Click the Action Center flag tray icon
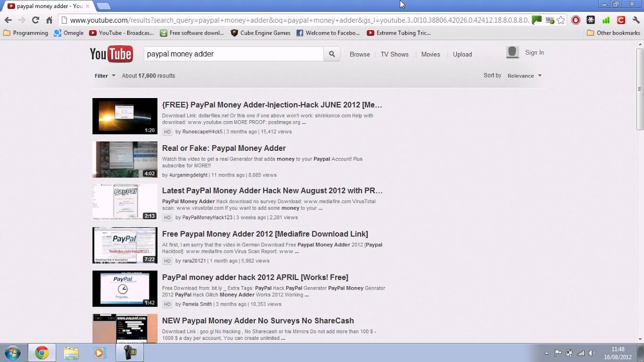Viewport: 644px width, 362px height. pyautogui.click(x=558, y=353)
